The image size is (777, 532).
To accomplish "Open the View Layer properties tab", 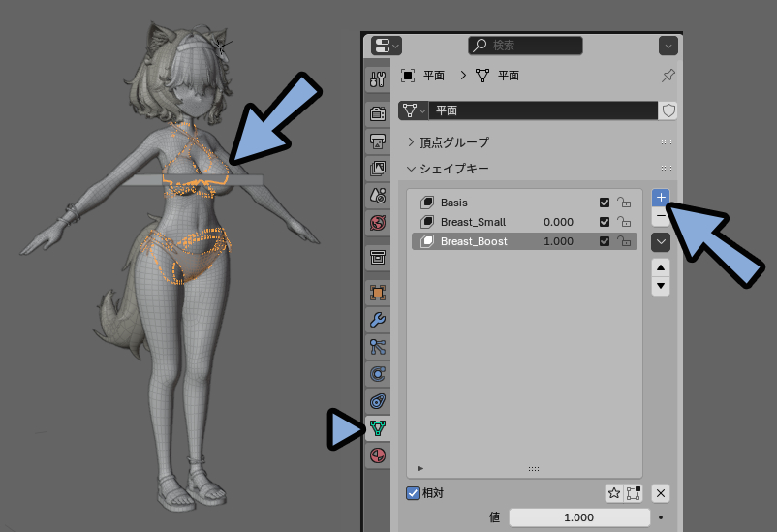I will pyautogui.click(x=378, y=168).
